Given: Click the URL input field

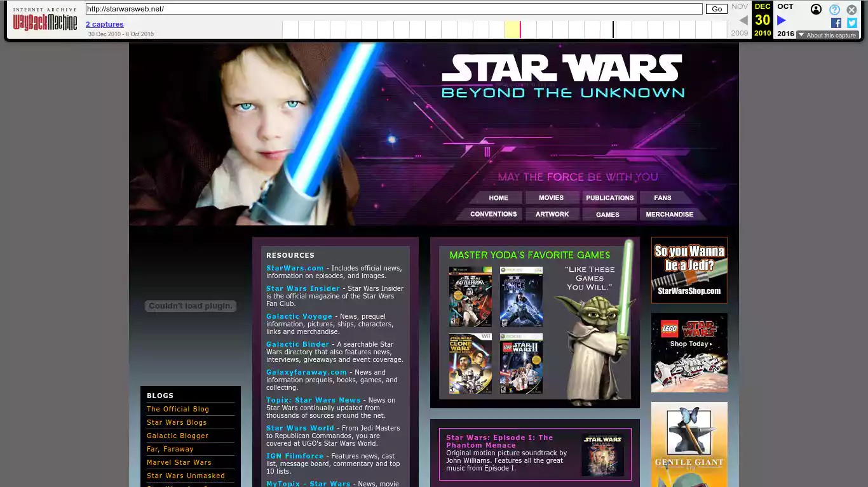Looking at the screenshot, I should pos(394,9).
